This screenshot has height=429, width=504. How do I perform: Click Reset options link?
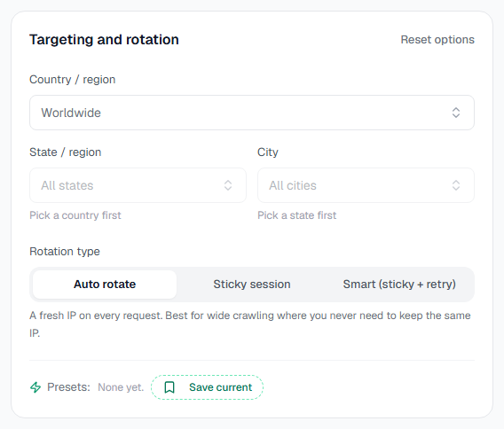(437, 40)
